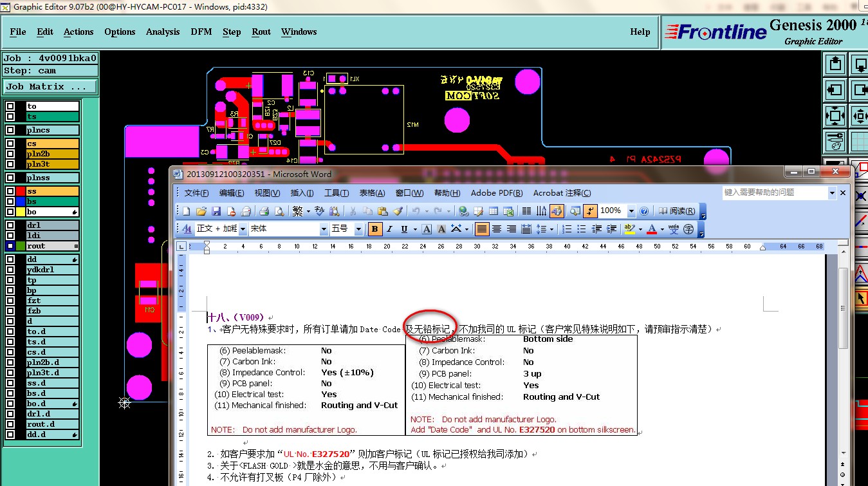Open the font color dropdown arrow in Word
The height and width of the screenshot is (486, 868).
(x=662, y=229)
